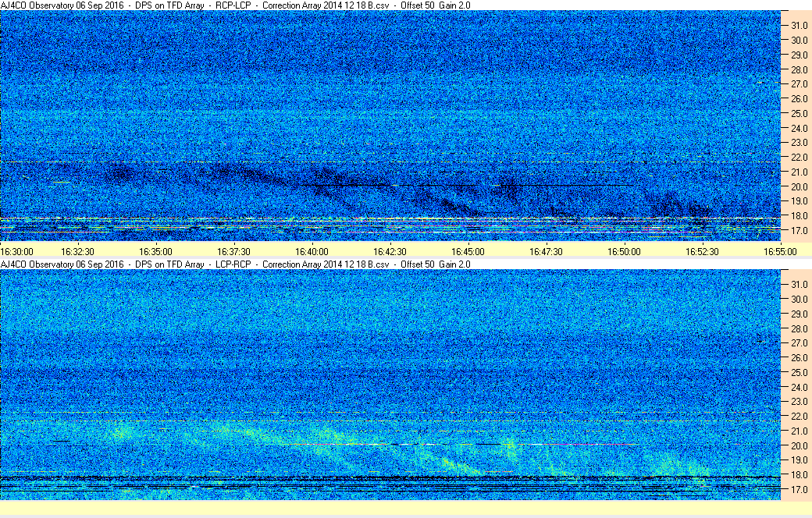
Task: Pick the 18.0 frequency label on RCP-LCP chart
Action: [x=799, y=216]
